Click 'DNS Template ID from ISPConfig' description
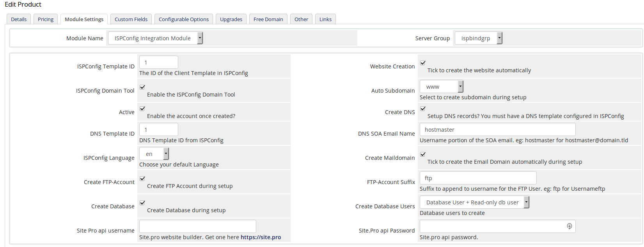Image resolution: width=644 pixels, height=247 pixels. coord(181,140)
